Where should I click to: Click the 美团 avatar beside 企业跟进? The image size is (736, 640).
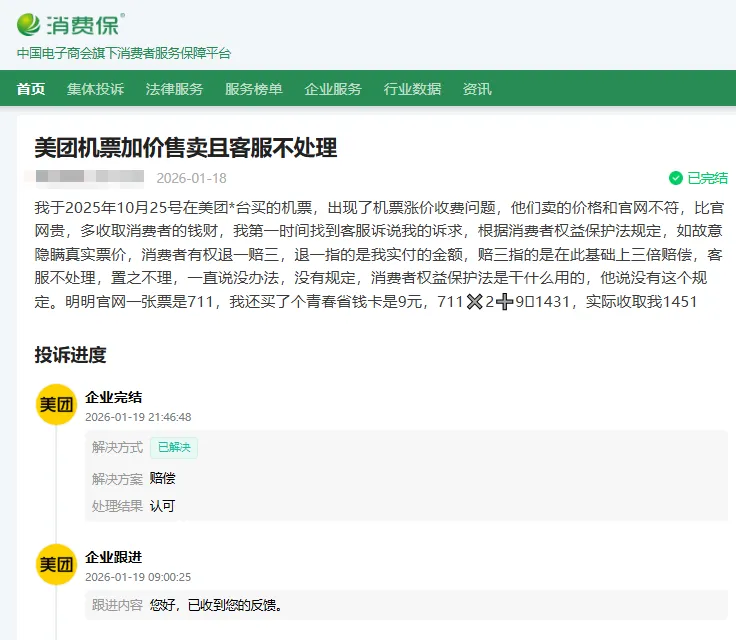56,564
